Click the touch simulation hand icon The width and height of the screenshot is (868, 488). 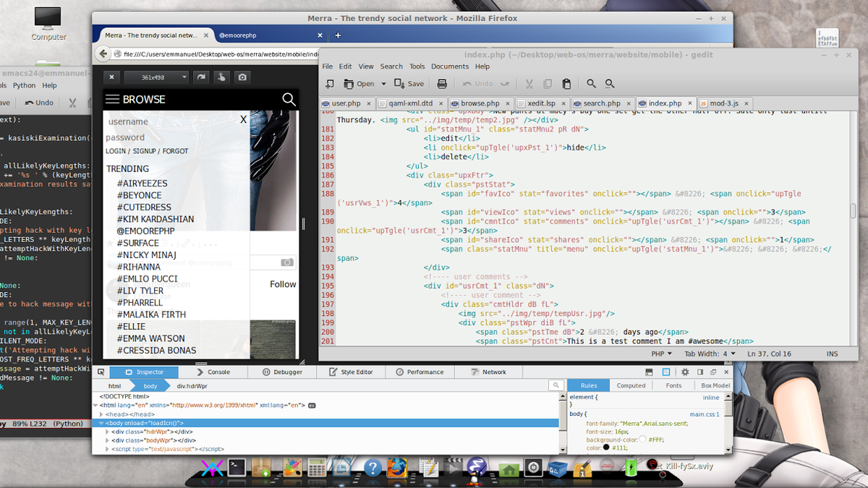click(222, 77)
